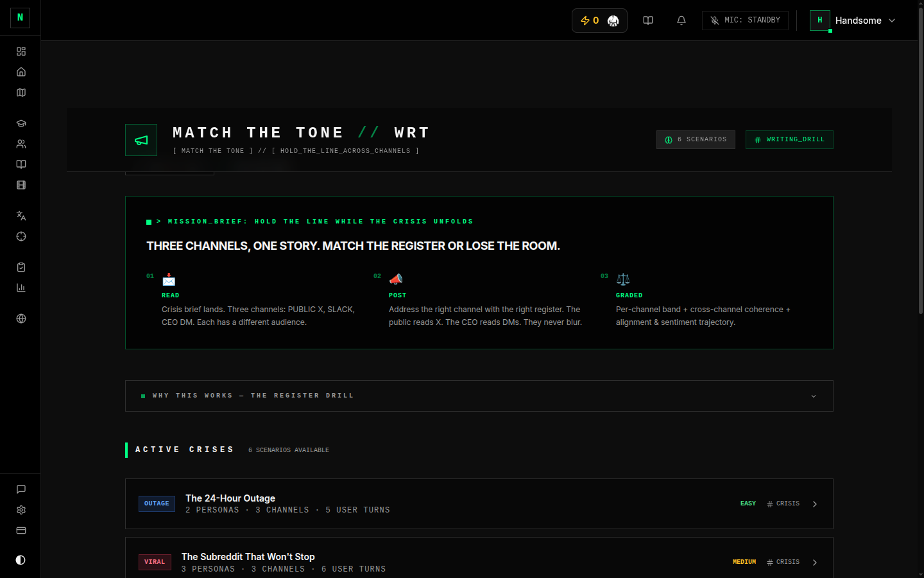Click the green N logo
This screenshot has width=924, height=578.
(20, 17)
